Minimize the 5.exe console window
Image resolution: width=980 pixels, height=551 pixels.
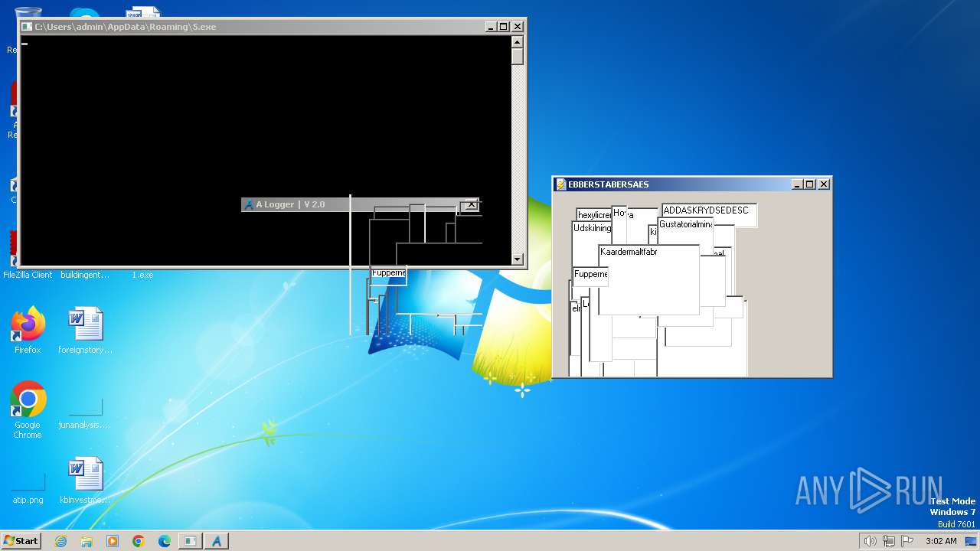coord(491,27)
